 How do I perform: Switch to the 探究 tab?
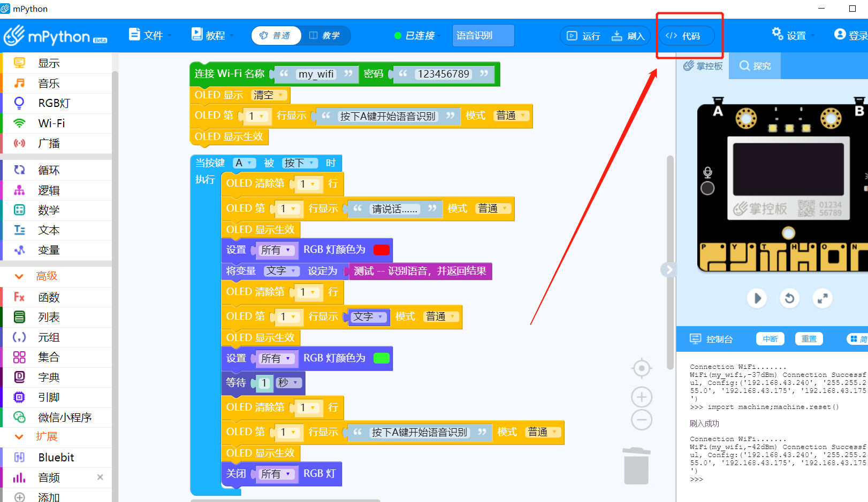pos(755,66)
